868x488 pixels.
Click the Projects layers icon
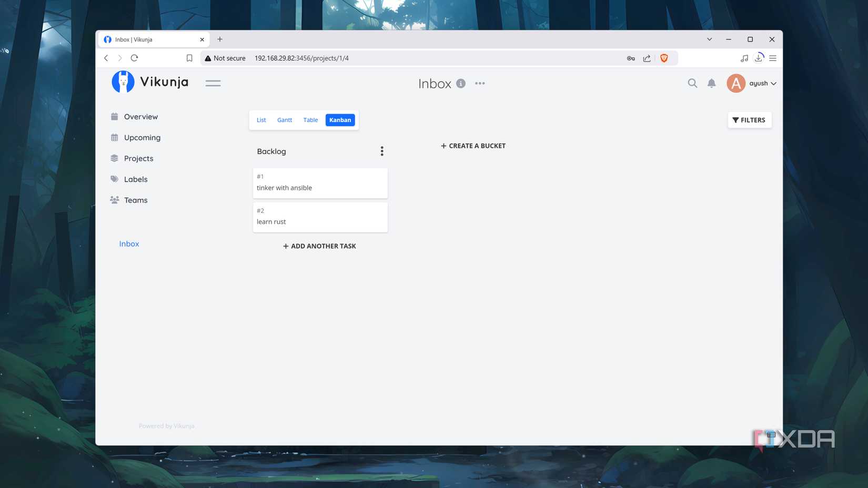[114, 158]
